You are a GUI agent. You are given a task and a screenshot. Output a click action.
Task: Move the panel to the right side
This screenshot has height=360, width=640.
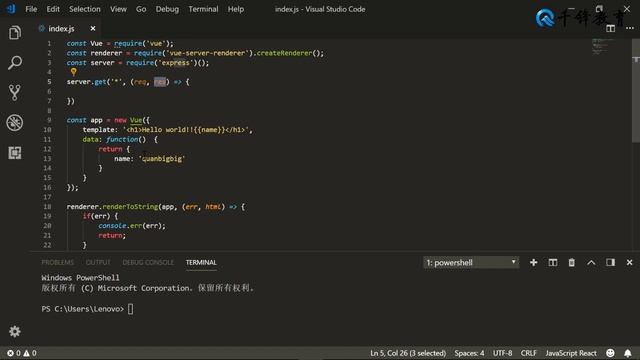pyautogui.click(x=610, y=262)
